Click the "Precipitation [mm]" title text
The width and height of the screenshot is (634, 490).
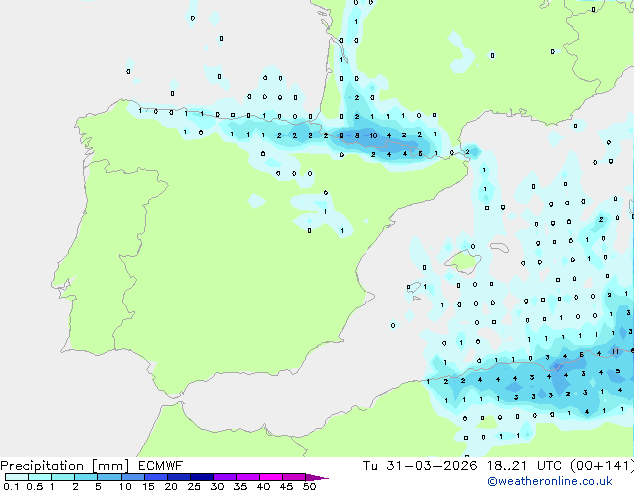point(65,466)
